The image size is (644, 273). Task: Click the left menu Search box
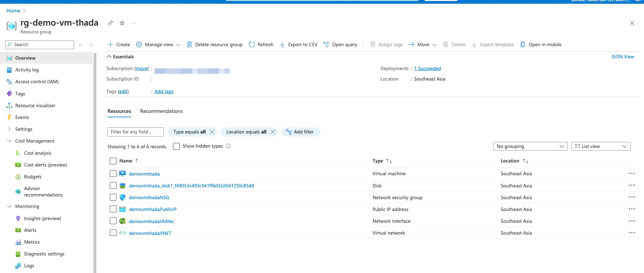(x=40, y=44)
